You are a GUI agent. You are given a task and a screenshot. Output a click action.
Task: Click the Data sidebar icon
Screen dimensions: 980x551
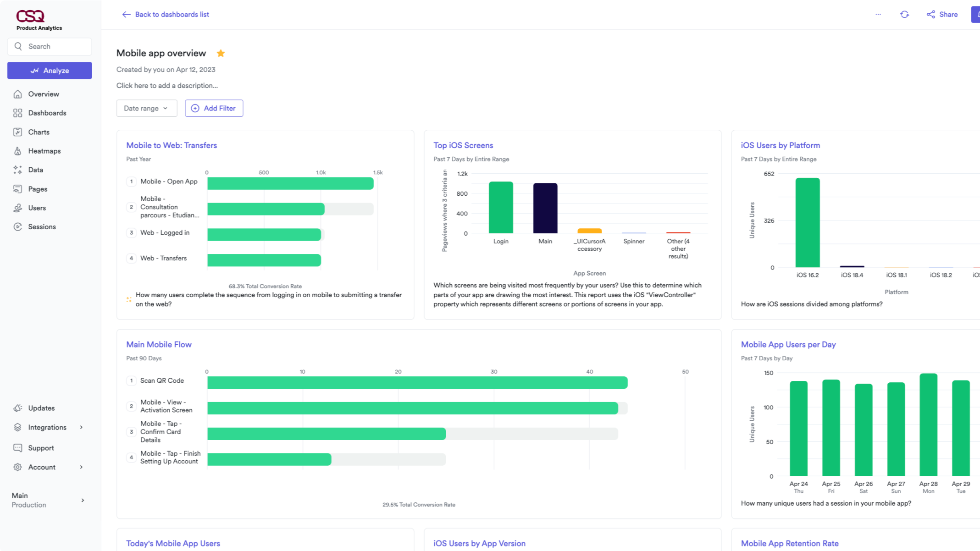pos(17,170)
